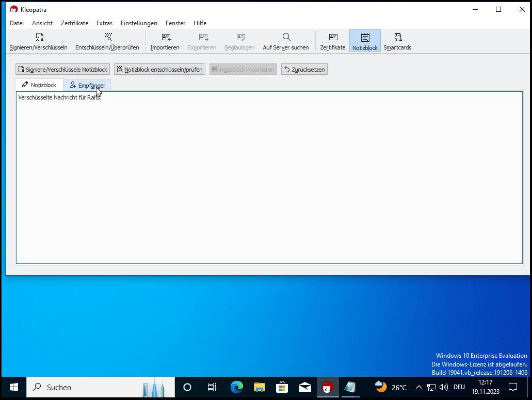Open the Zertifikate menu
The width and height of the screenshot is (532, 400).
[x=74, y=23]
